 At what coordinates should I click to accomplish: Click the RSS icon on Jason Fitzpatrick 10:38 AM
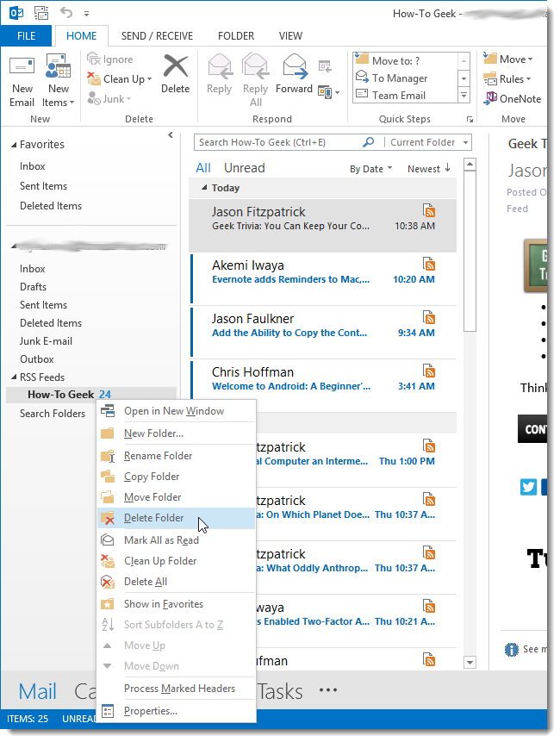[x=428, y=210]
